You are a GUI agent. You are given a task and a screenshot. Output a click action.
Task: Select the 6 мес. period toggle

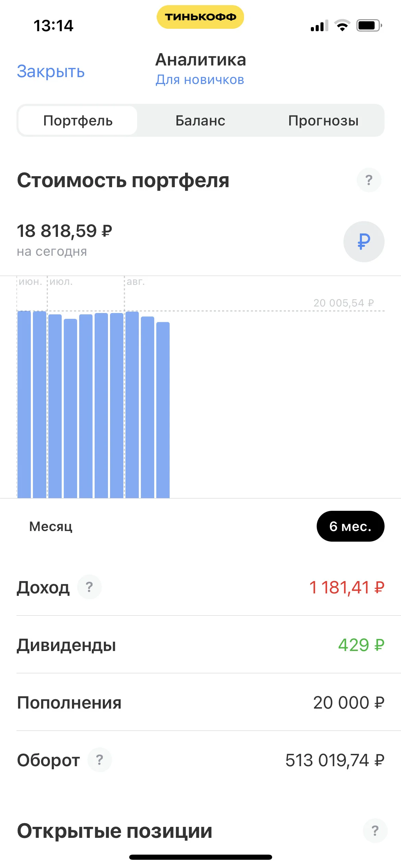[x=350, y=526]
